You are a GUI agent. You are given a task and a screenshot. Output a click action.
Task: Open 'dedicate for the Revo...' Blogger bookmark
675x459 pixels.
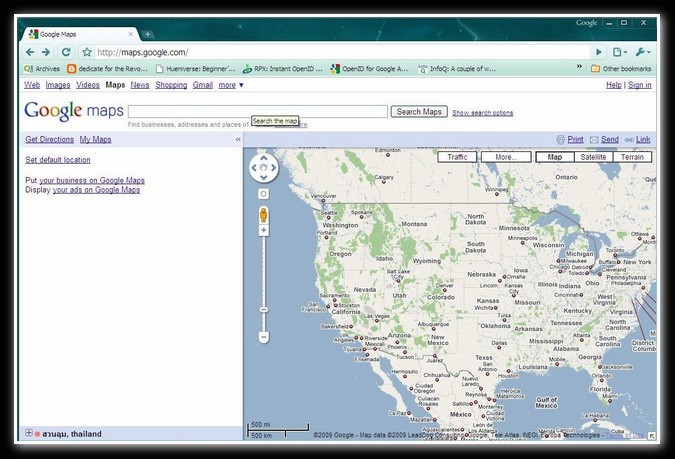107,68
